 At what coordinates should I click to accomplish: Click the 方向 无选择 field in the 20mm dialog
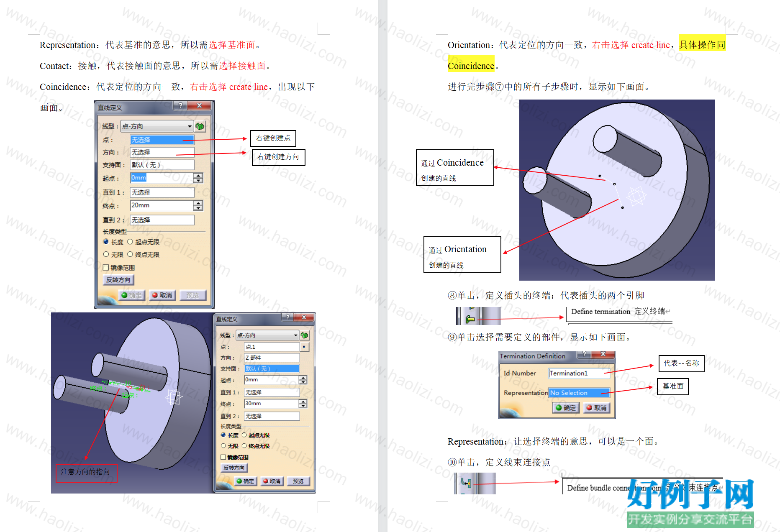coord(162,152)
